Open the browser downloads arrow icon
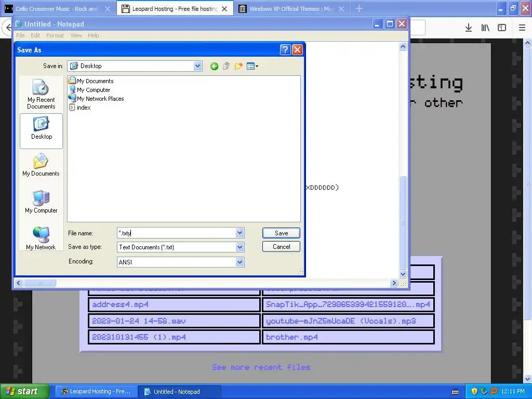 tap(468, 28)
